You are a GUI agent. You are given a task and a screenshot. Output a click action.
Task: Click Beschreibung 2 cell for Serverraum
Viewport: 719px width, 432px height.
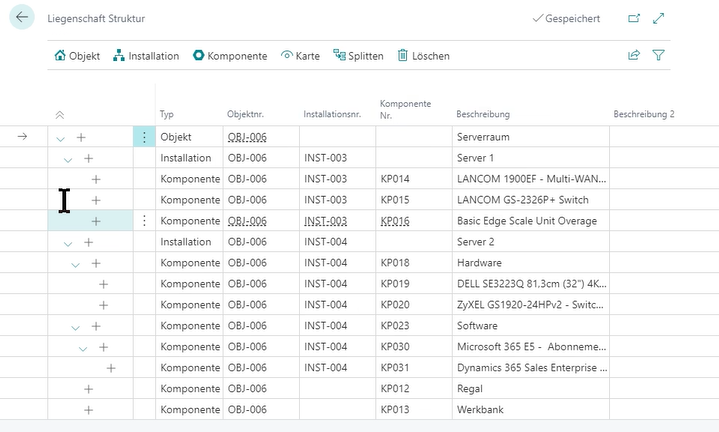click(664, 137)
